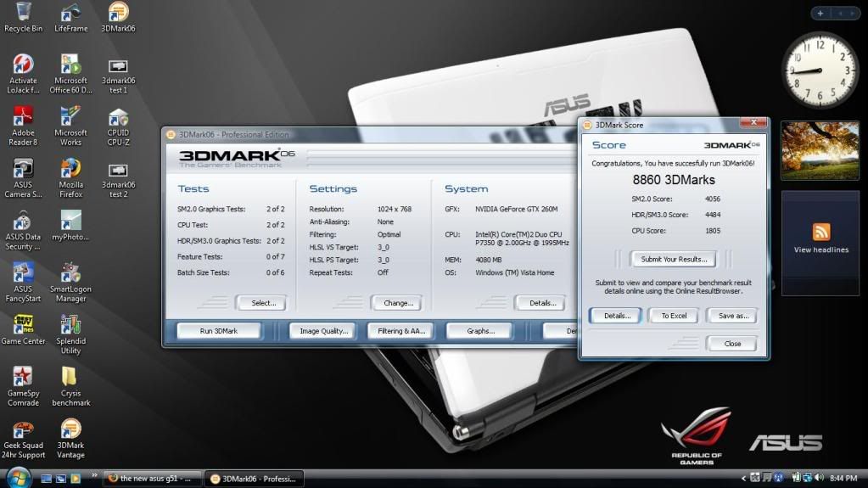Open the Recycle Bin desktop icon

point(23,17)
